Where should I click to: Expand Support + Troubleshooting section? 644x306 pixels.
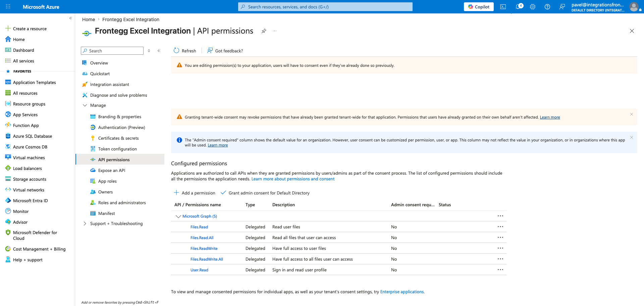pos(85,223)
